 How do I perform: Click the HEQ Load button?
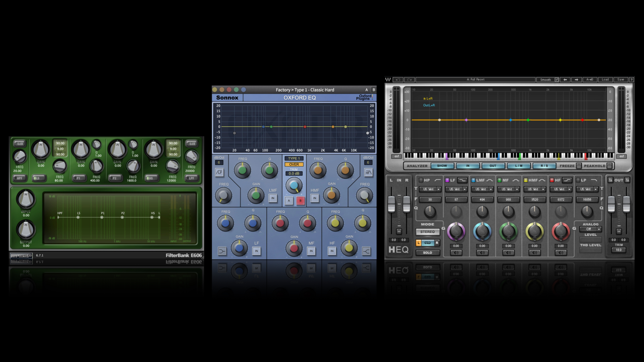[605, 80]
